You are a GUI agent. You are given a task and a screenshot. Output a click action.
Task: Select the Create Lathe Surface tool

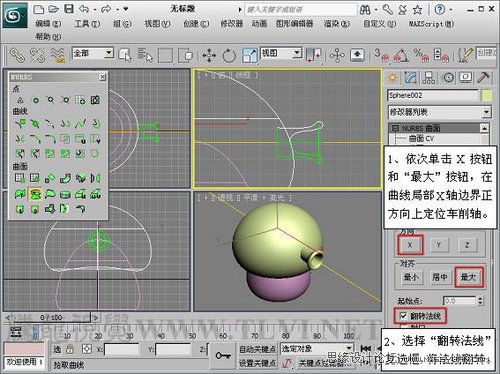coord(34,194)
